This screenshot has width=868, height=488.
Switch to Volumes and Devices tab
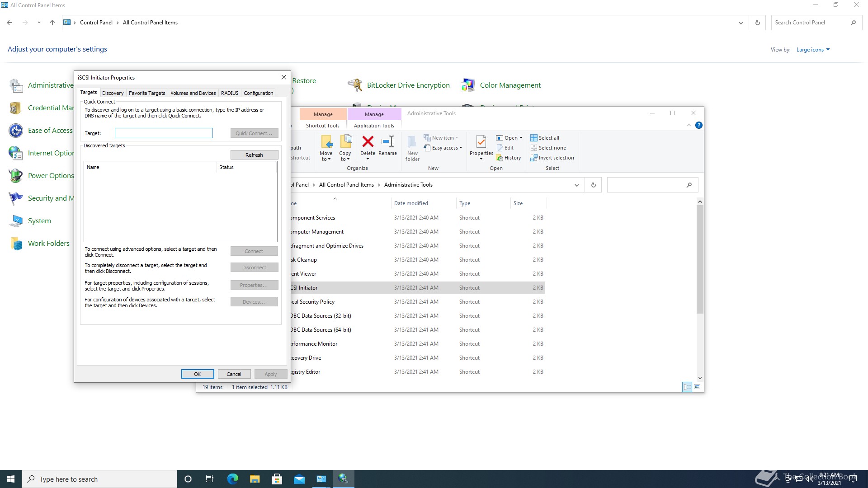[x=193, y=93]
